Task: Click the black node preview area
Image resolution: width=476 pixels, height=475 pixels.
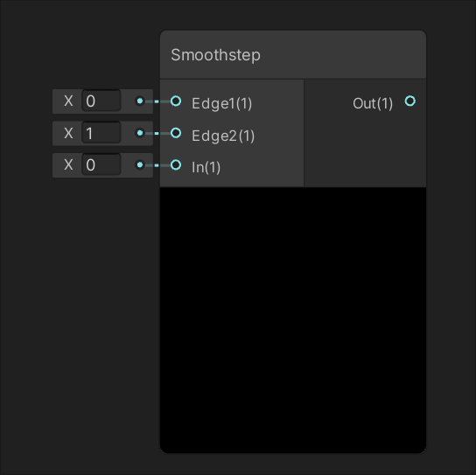Action: click(x=293, y=320)
